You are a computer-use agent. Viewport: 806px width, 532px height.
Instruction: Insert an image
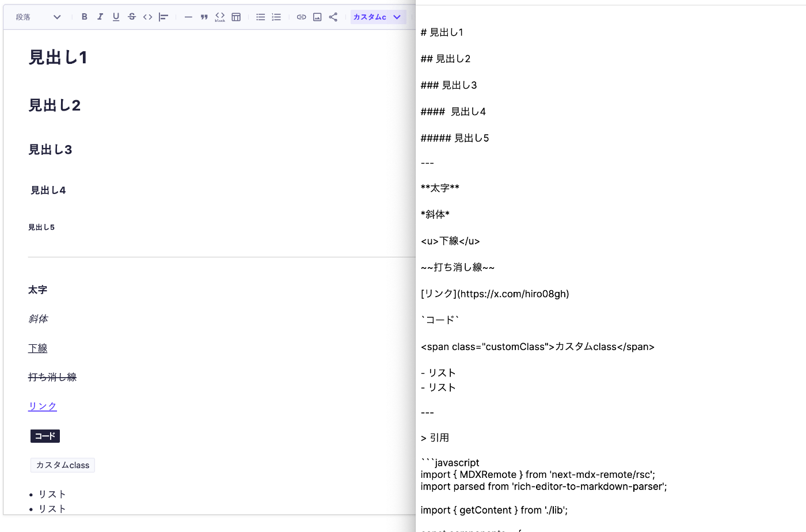pos(317,17)
